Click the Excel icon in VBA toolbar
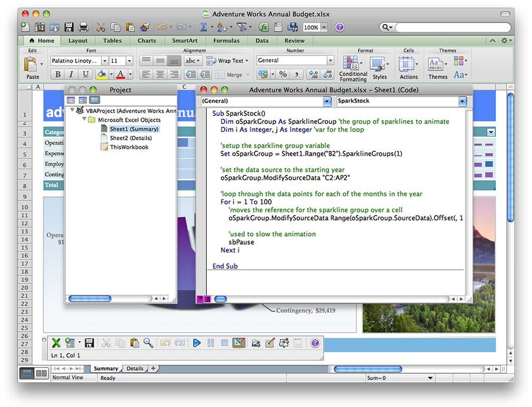This screenshot has height=407, width=532. pos(56,343)
